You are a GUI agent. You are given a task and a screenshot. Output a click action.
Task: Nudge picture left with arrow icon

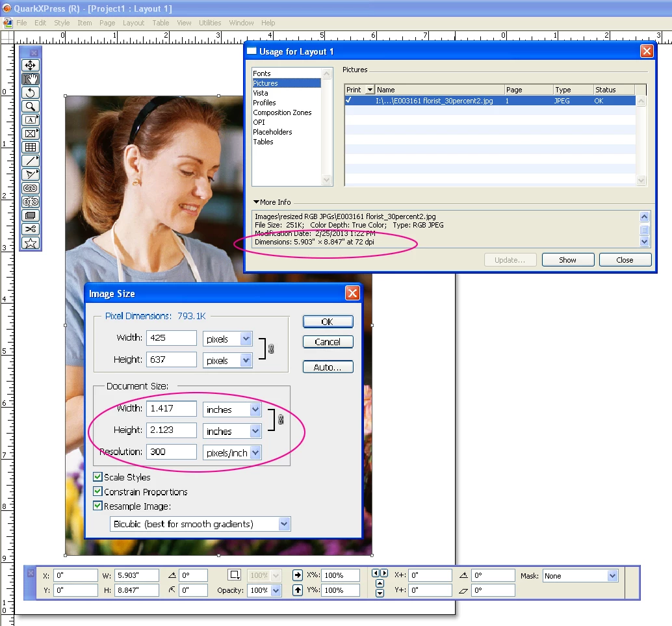376,573
